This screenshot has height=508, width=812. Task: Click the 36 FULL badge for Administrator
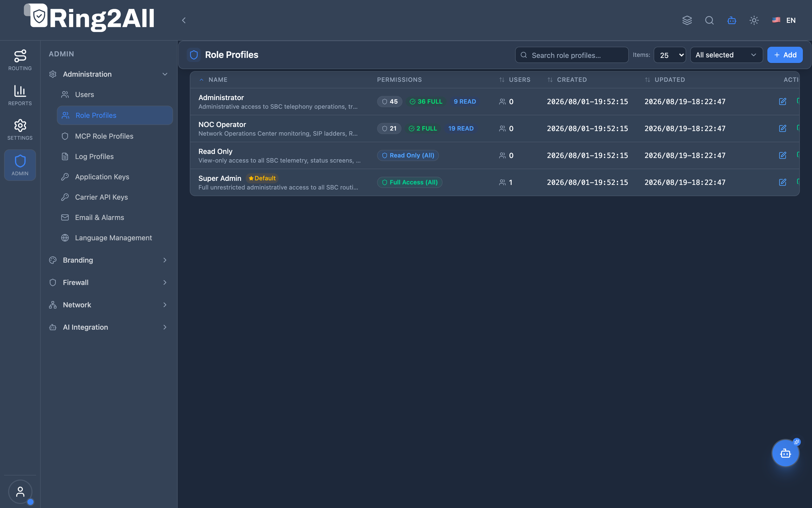coord(426,101)
